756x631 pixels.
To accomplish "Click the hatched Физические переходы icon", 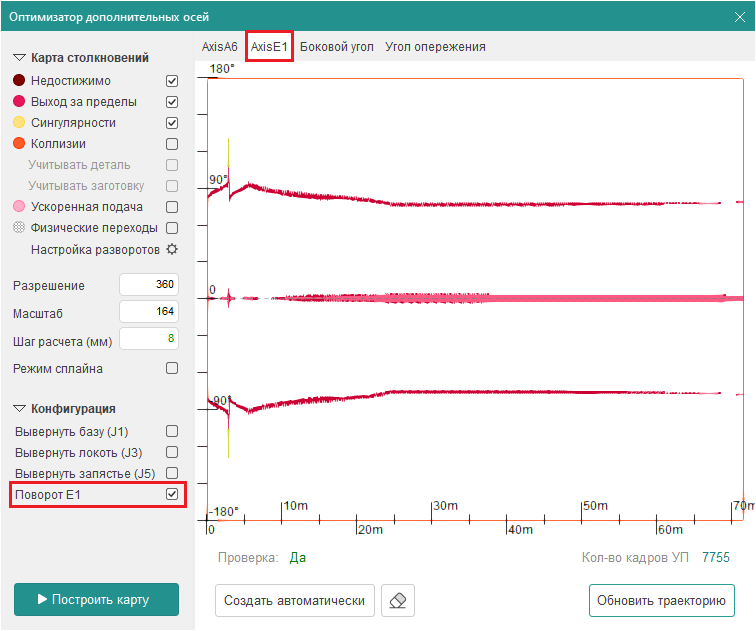I will [19, 228].
